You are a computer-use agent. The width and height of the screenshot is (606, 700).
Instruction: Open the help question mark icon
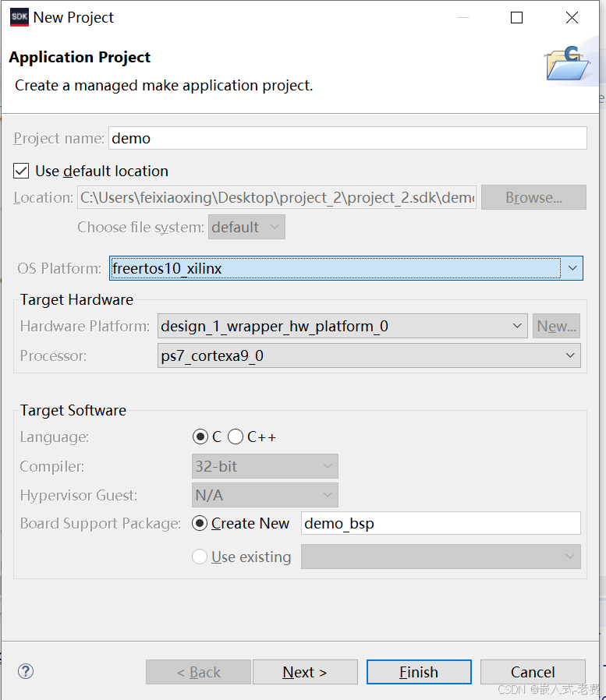coord(26,671)
